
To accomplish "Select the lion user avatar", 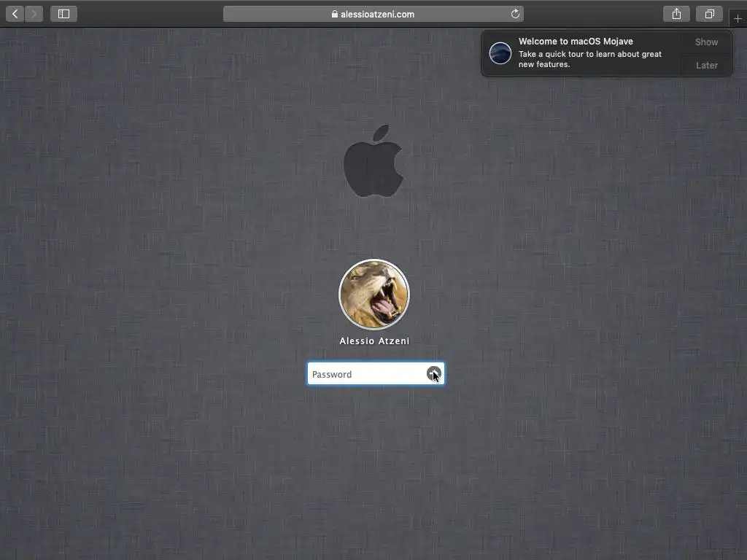I will point(374,295).
